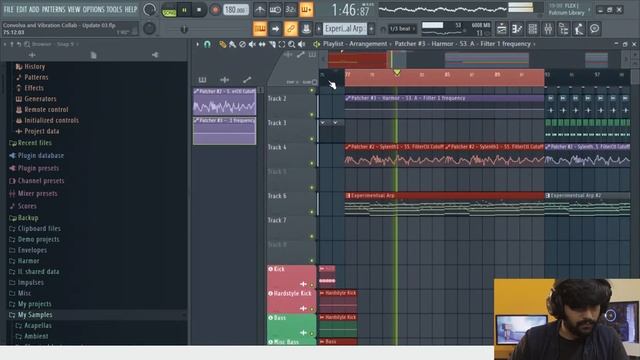Screen dimensions: 640x360
Task: Collapse the Bass track group
Action: click(270, 318)
